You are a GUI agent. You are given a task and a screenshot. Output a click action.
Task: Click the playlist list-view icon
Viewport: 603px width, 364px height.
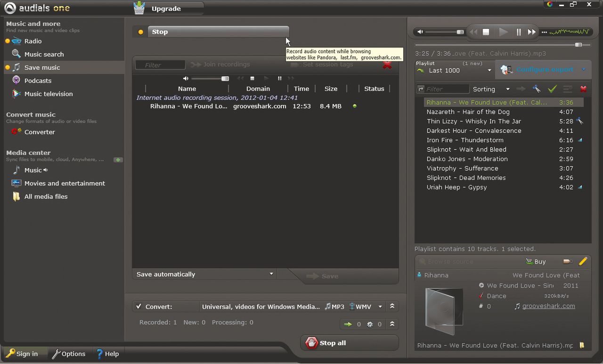click(x=568, y=89)
